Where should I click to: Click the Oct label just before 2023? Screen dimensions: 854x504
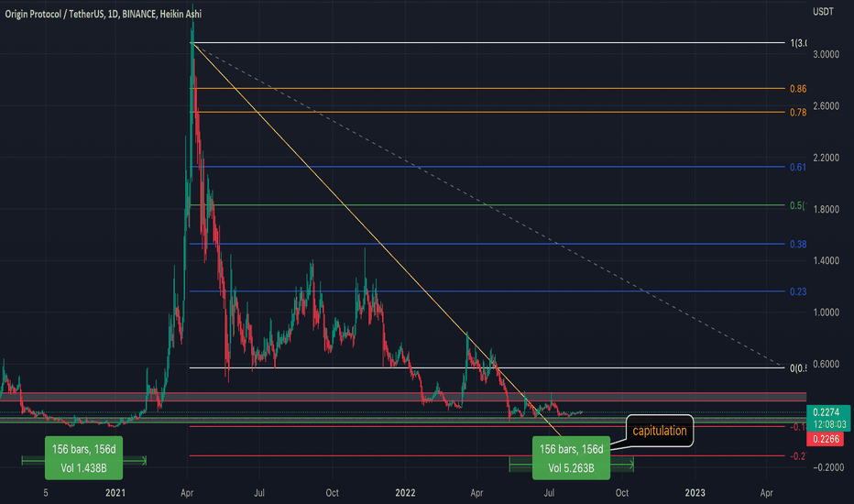(x=621, y=493)
